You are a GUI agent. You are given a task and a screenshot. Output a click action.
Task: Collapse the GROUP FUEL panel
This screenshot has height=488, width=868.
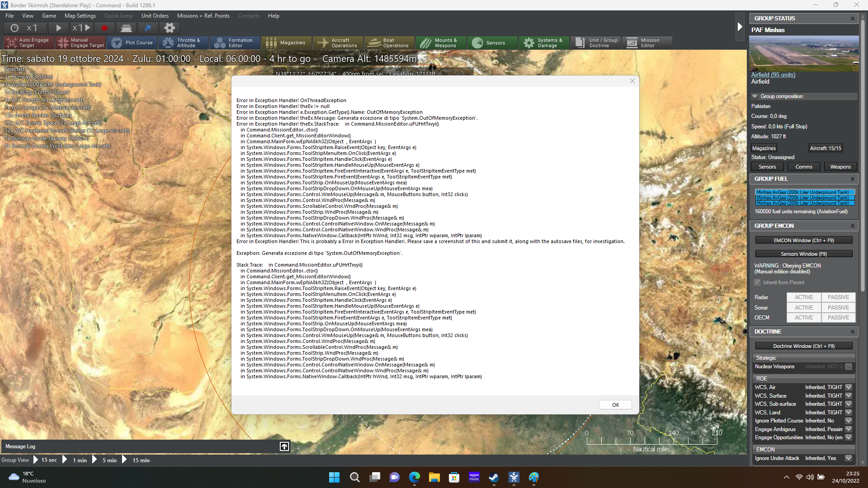[x=853, y=179]
